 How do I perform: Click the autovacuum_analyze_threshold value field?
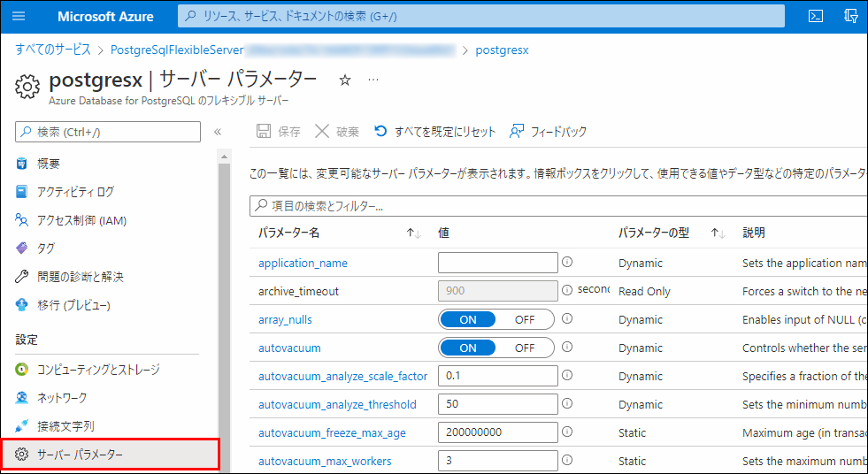coord(497,404)
